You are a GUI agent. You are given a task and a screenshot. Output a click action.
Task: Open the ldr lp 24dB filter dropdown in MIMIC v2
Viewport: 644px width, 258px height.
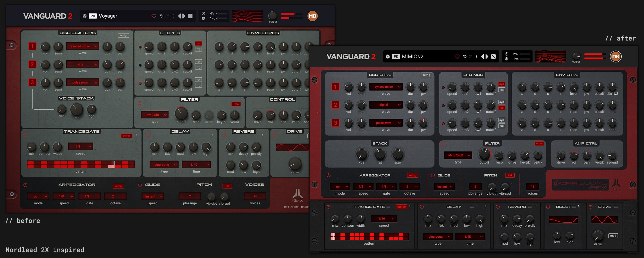[458, 155]
